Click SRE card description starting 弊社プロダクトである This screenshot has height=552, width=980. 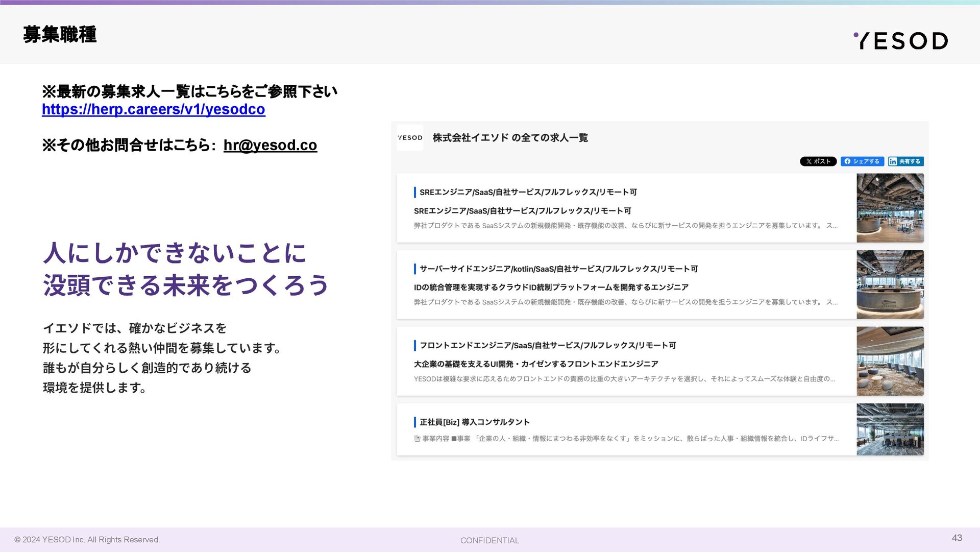tap(625, 226)
